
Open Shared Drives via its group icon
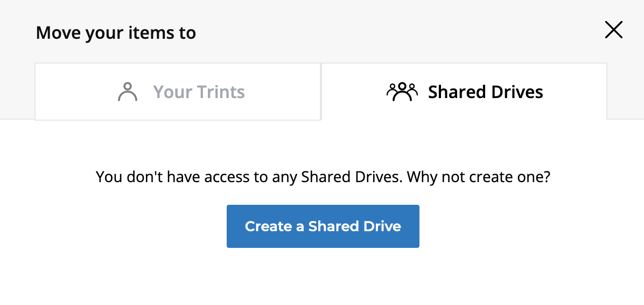[x=402, y=92]
